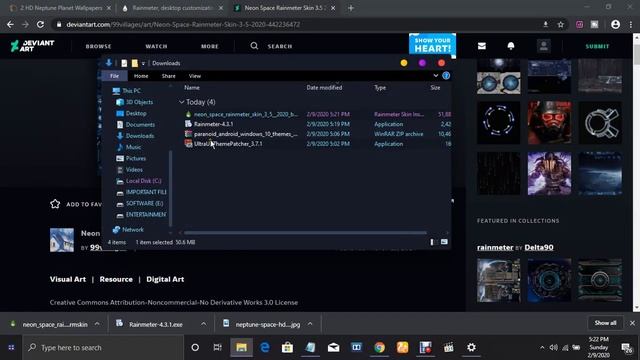Click the Add to Favourites star

(55, 204)
